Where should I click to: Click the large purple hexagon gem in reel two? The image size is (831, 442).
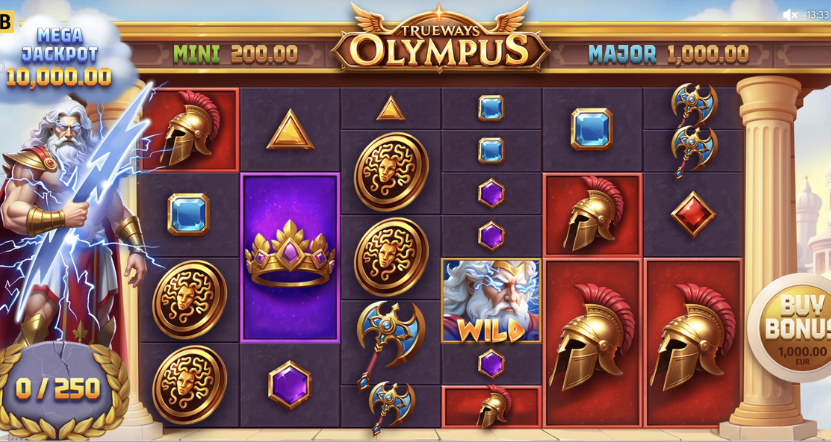coord(289,385)
